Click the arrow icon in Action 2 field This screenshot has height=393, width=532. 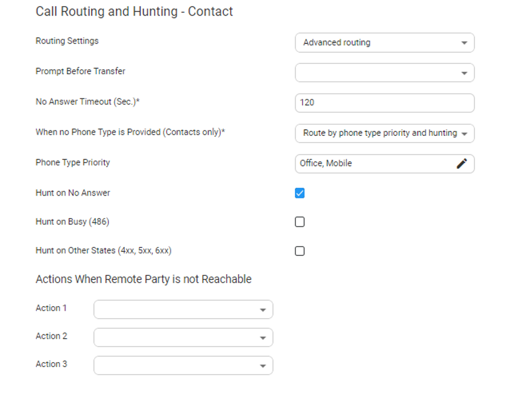(x=262, y=338)
